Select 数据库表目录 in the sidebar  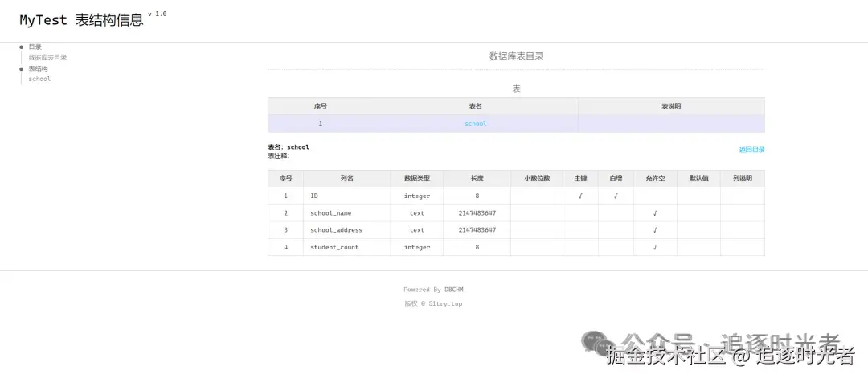pyautogui.click(x=47, y=58)
